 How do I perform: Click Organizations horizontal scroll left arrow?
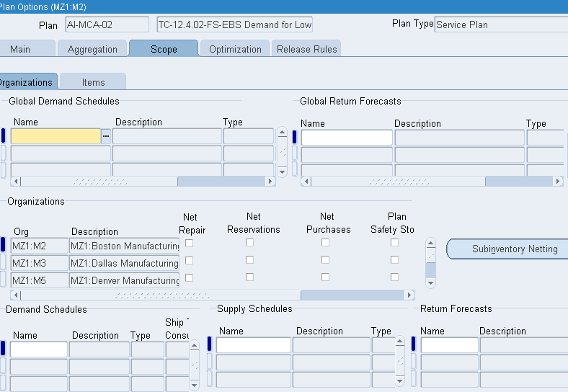click(x=16, y=295)
